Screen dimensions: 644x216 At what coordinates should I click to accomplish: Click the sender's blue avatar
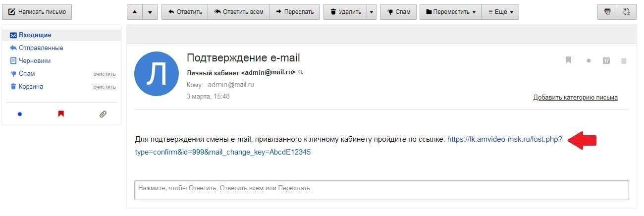coord(157,74)
